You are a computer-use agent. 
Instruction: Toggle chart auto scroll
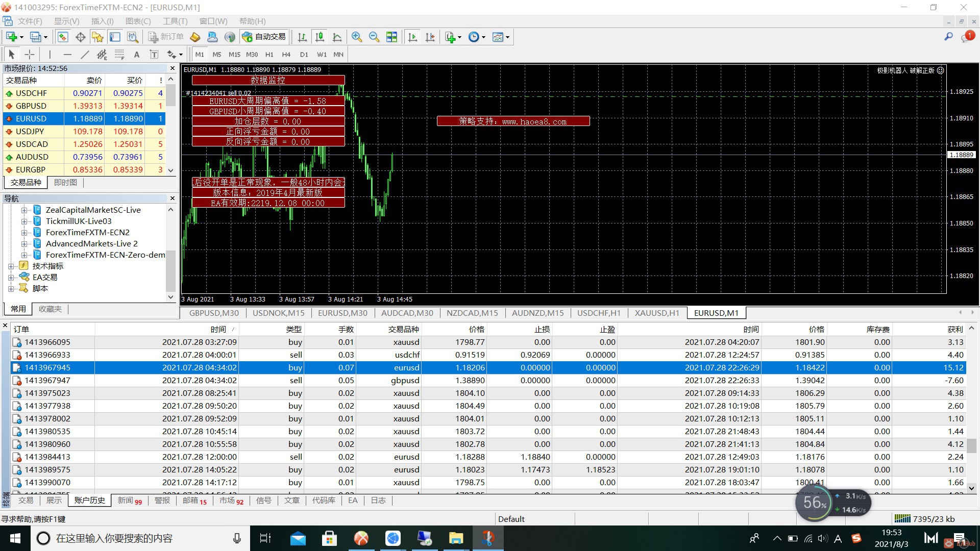coord(412,37)
